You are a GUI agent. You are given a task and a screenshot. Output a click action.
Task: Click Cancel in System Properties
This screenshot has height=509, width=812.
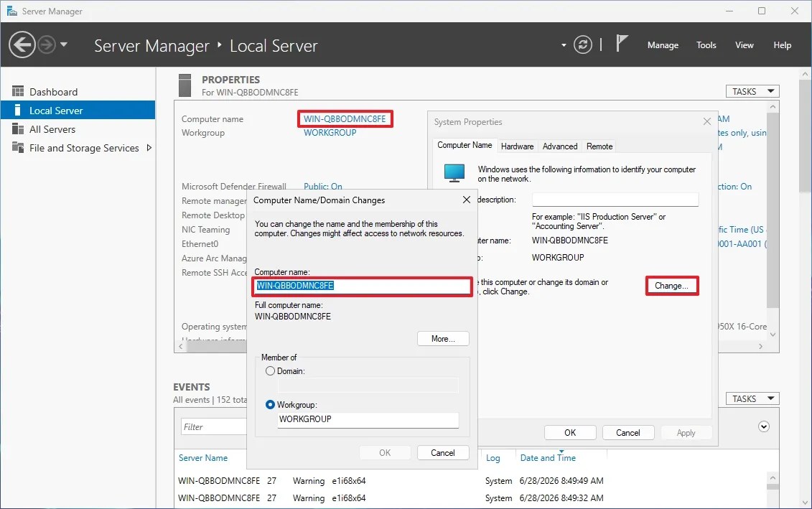[628, 432]
